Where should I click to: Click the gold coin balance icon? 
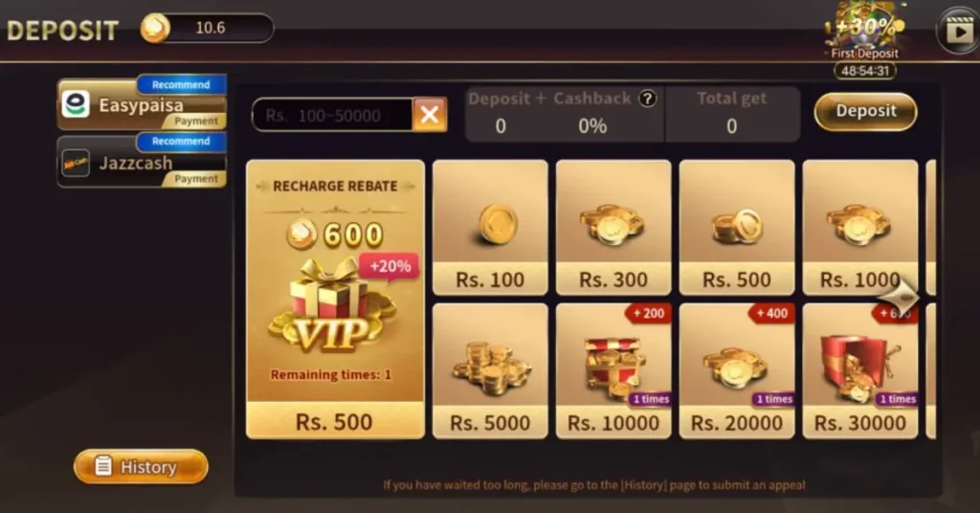coord(155,28)
